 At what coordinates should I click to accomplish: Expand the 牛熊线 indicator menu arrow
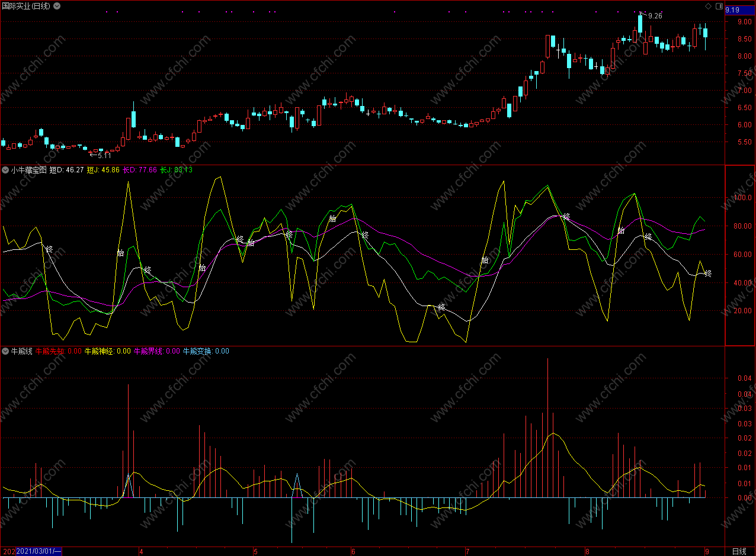[x=5, y=351]
